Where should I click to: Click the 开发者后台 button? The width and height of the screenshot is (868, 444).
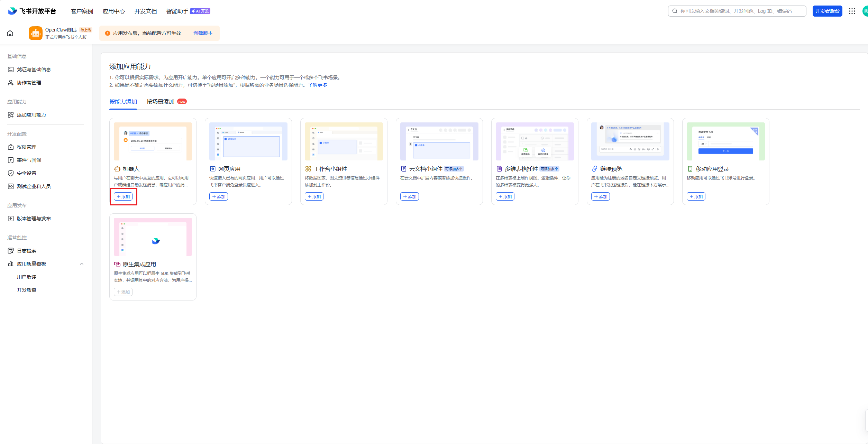click(827, 11)
